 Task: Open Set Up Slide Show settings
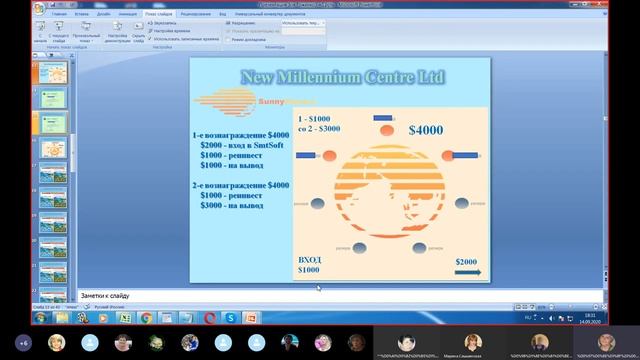[x=118, y=31]
